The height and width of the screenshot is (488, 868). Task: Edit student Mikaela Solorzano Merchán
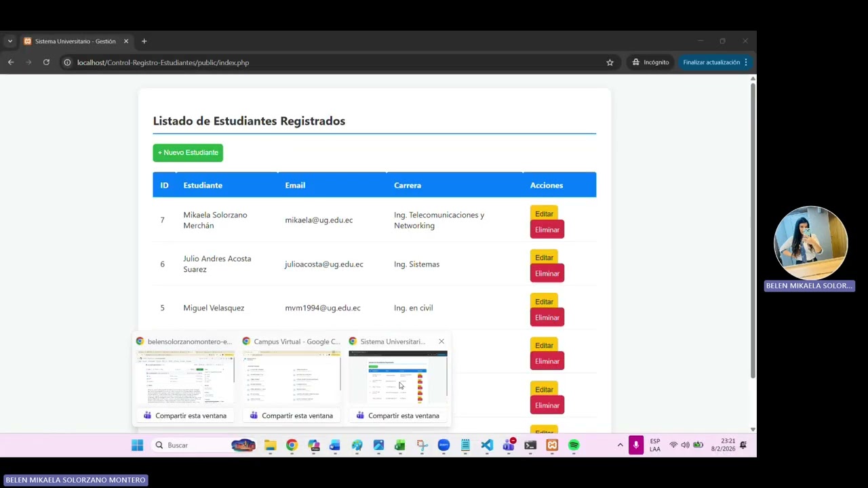(544, 213)
